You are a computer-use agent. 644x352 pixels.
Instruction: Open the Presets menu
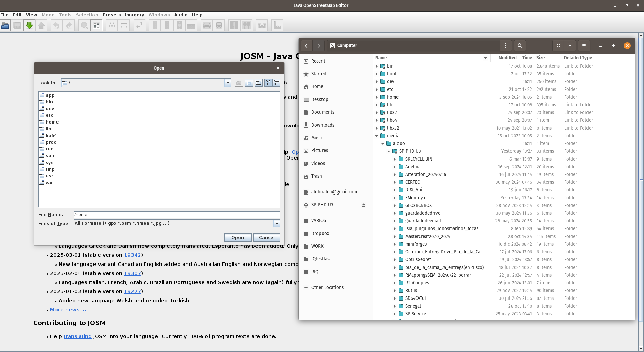pyautogui.click(x=112, y=15)
